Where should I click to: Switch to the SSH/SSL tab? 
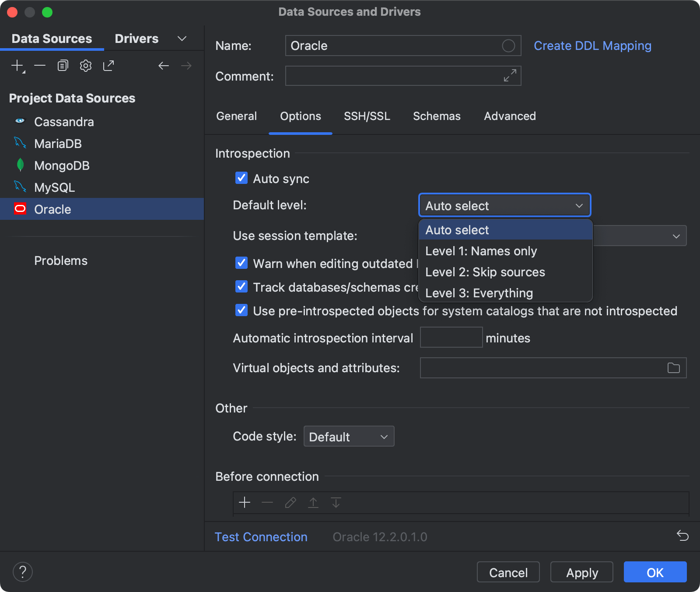[367, 116]
